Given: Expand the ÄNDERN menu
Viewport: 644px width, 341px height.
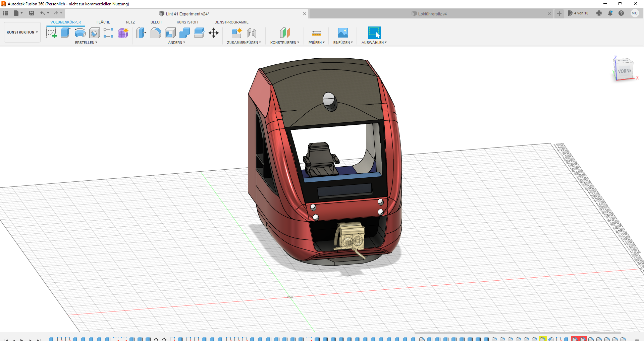Looking at the screenshot, I should tap(176, 43).
